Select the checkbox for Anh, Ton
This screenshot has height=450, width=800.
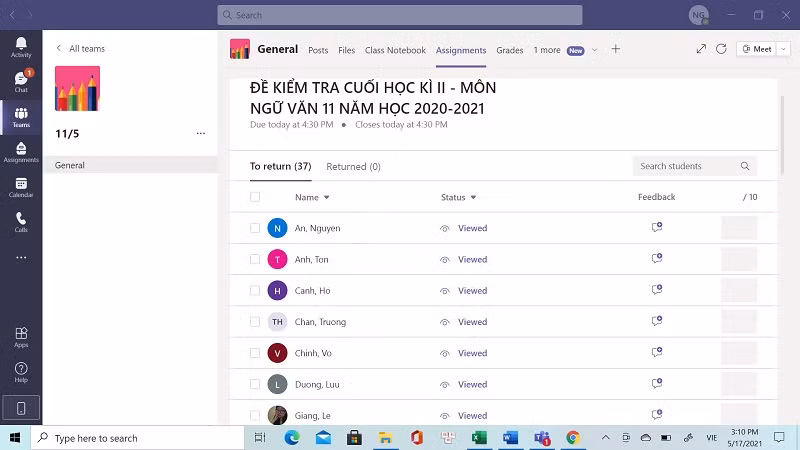(x=255, y=260)
